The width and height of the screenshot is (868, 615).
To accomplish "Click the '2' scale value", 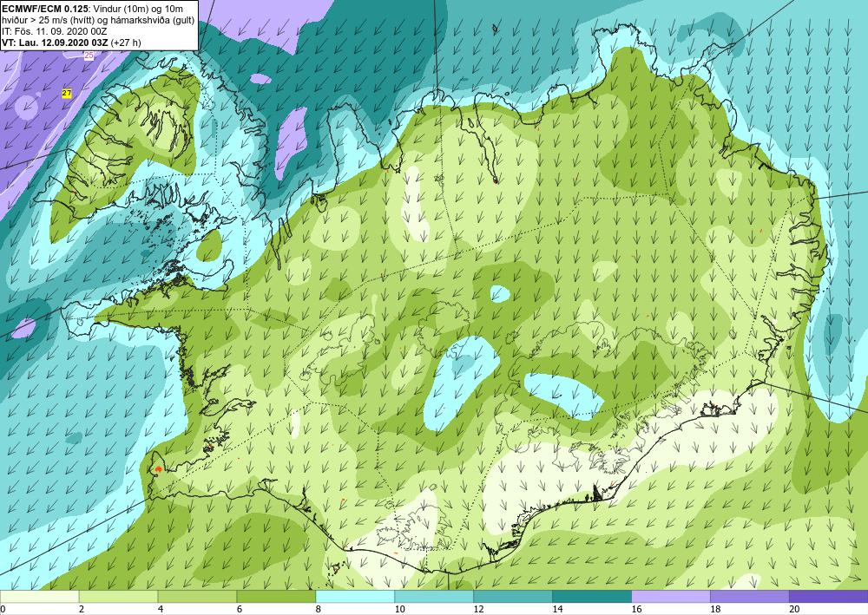I will click(x=82, y=609).
